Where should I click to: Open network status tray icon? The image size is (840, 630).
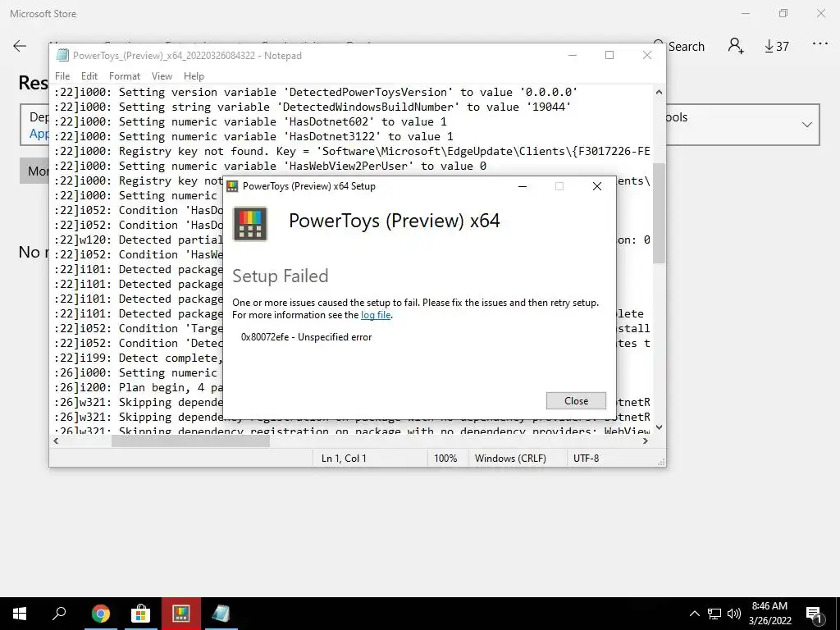[714, 614]
